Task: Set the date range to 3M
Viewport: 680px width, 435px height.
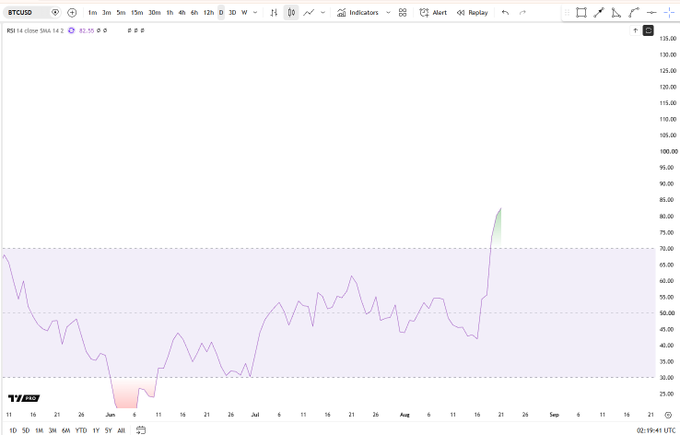Action: coord(52,430)
